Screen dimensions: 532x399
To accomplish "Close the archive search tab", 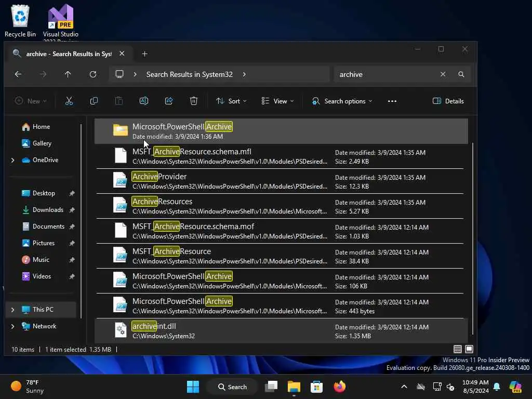I will [x=122, y=54].
